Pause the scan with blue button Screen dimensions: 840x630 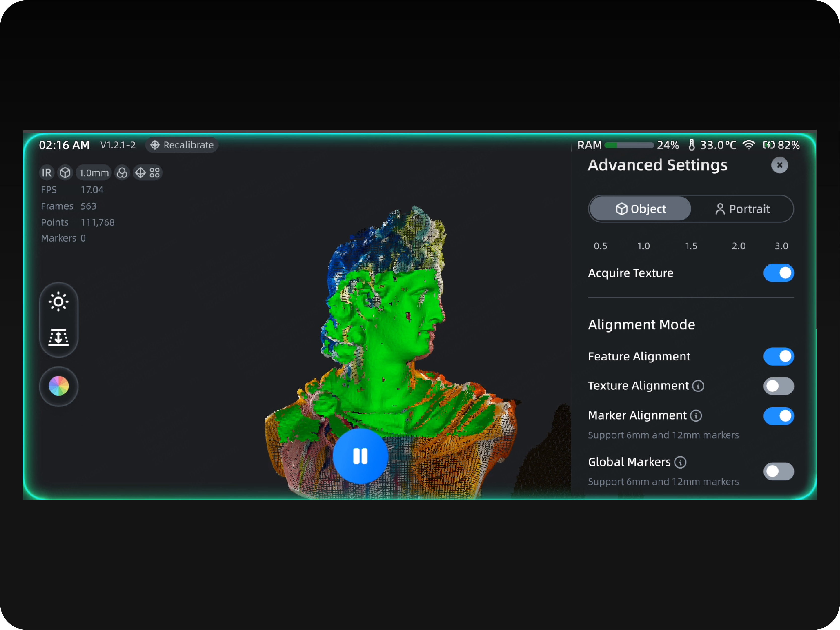(360, 456)
